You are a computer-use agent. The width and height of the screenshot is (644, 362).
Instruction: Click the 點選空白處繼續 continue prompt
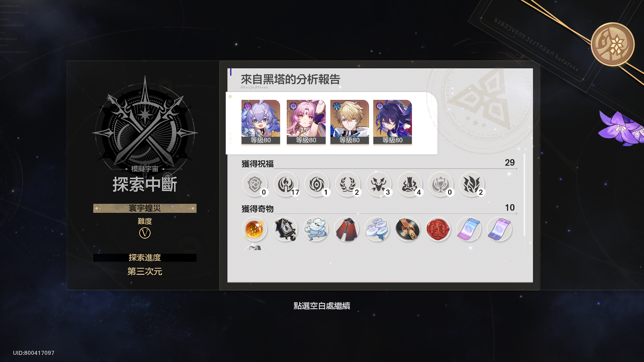point(322,306)
